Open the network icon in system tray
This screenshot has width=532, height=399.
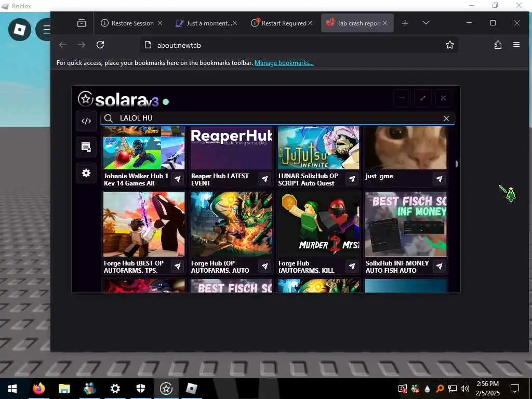[453, 389]
